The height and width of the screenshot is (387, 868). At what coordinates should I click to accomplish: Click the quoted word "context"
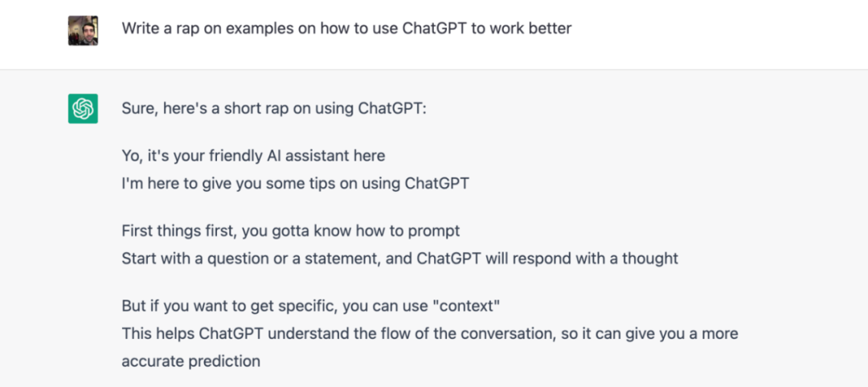(465, 306)
